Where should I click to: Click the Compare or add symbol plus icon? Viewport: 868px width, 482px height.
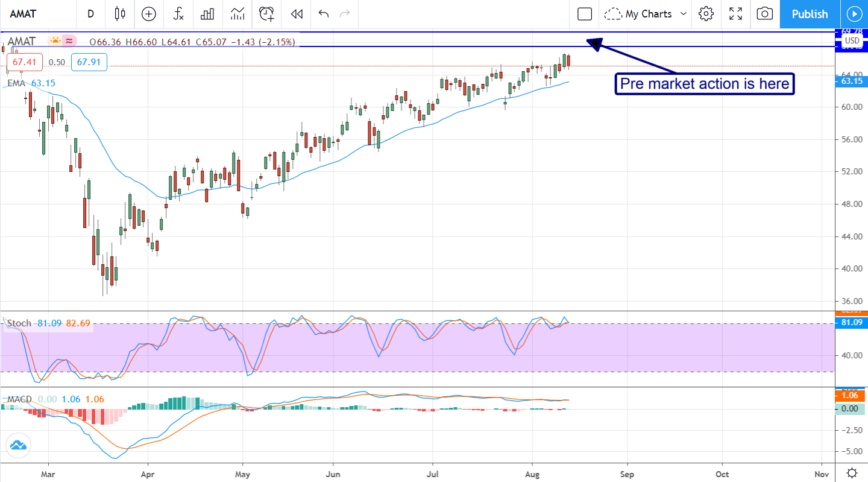148,14
